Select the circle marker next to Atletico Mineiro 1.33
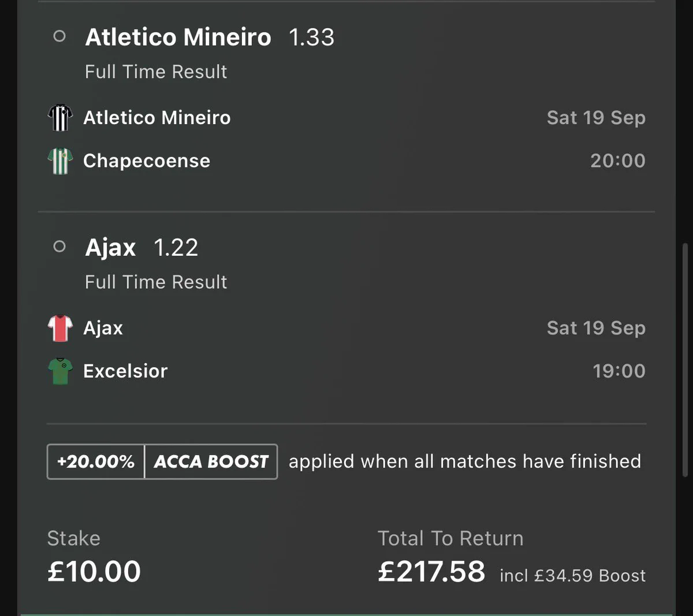This screenshot has height=616, width=693. pos(59,36)
